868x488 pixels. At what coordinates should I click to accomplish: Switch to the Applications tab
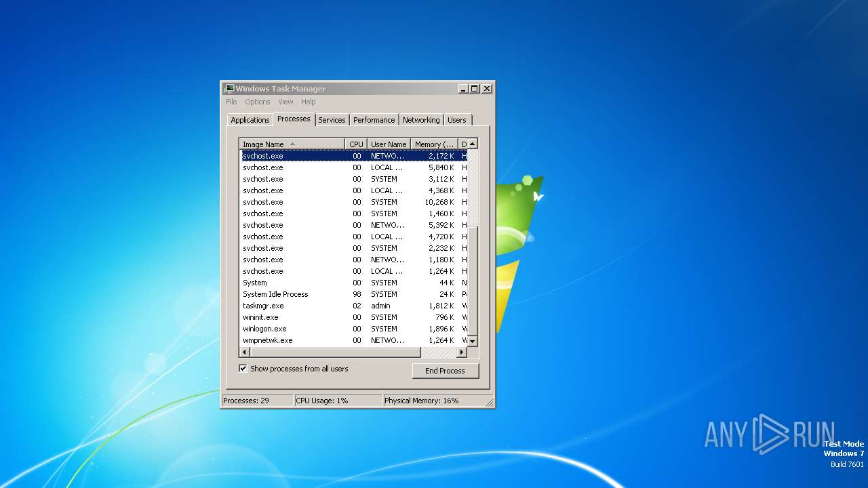click(x=250, y=120)
